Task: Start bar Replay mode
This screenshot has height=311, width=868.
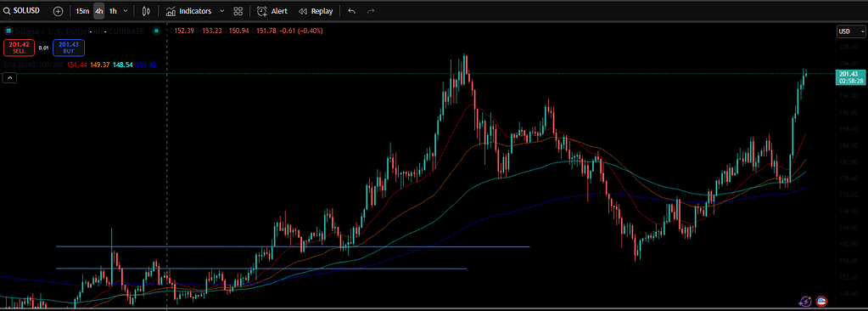Action: (316, 11)
